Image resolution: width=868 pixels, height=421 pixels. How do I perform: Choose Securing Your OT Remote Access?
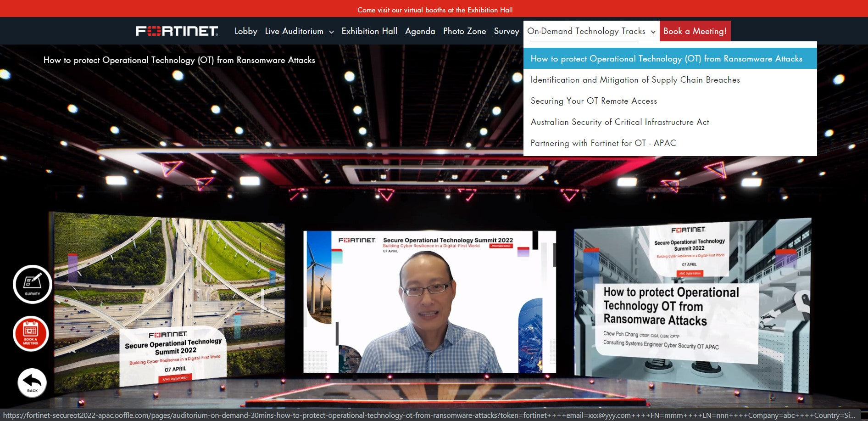(670, 101)
